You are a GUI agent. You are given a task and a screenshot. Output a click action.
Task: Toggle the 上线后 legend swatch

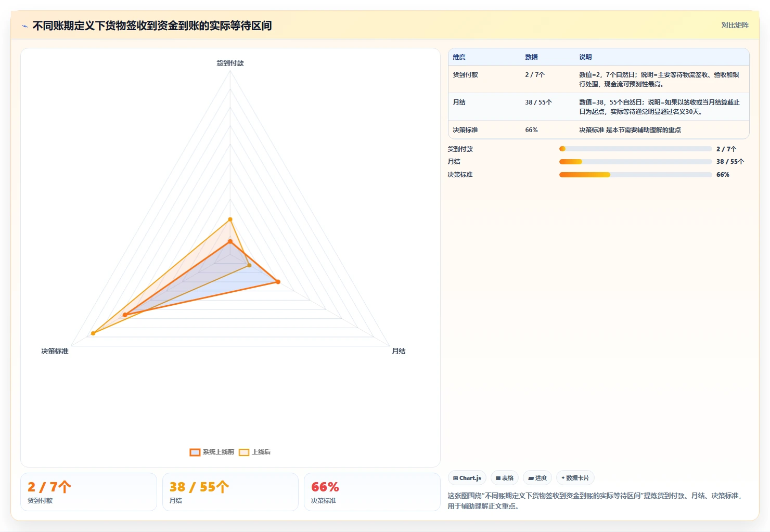244,452
